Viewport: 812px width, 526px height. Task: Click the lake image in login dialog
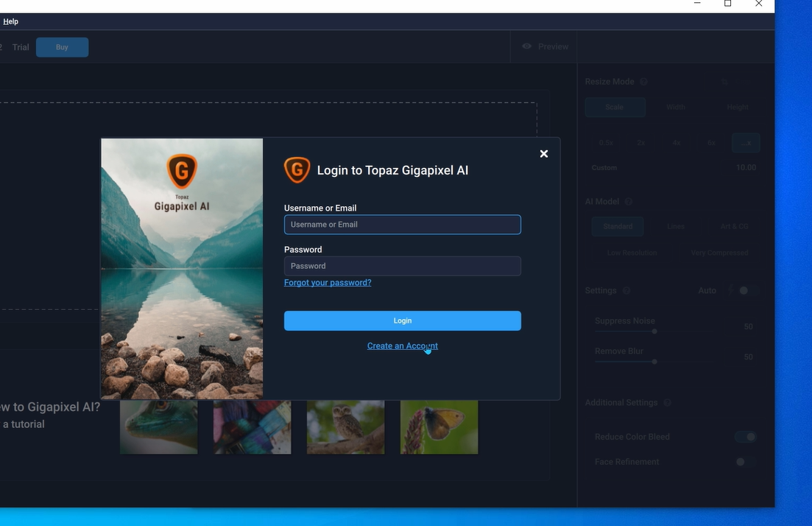pyautogui.click(x=183, y=269)
